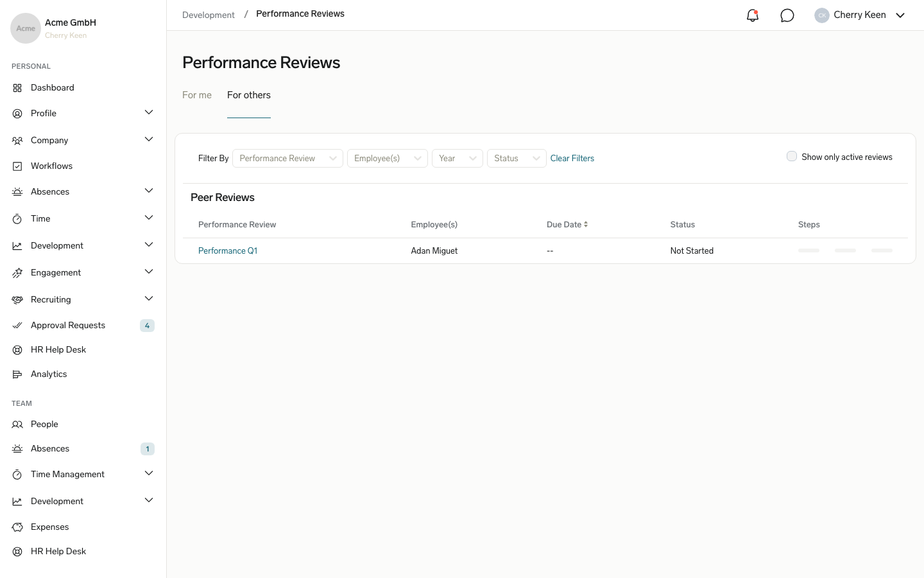Click the team Absences count badge 1
Image resolution: width=924 pixels, height=578 pixels.
[x=148, y=449]
